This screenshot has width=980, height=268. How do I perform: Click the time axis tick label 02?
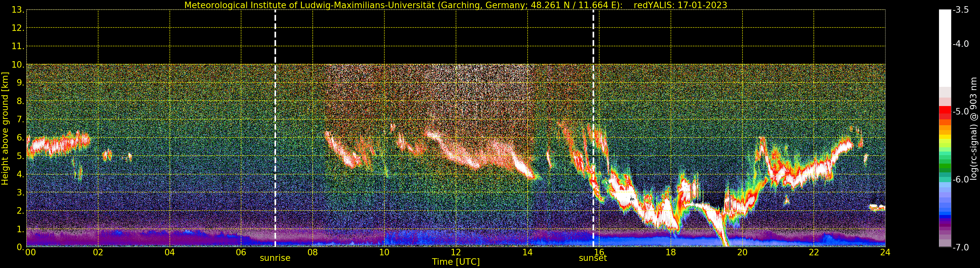coord(98,252)
